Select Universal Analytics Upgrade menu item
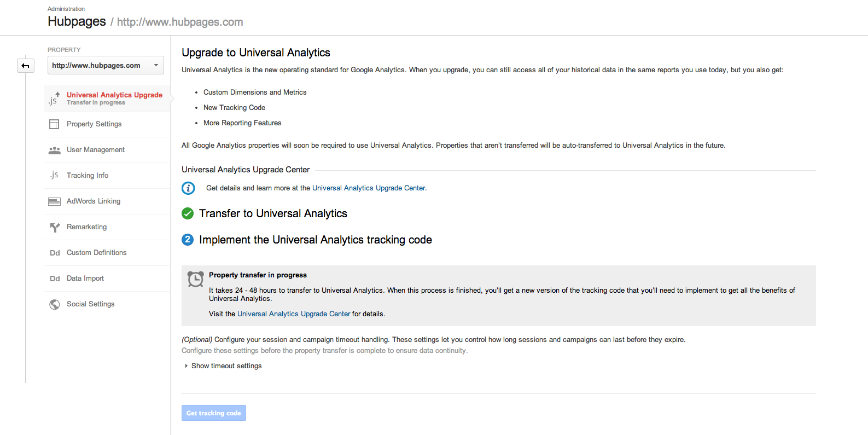868x435 pixels. click(x=114, y=95)
